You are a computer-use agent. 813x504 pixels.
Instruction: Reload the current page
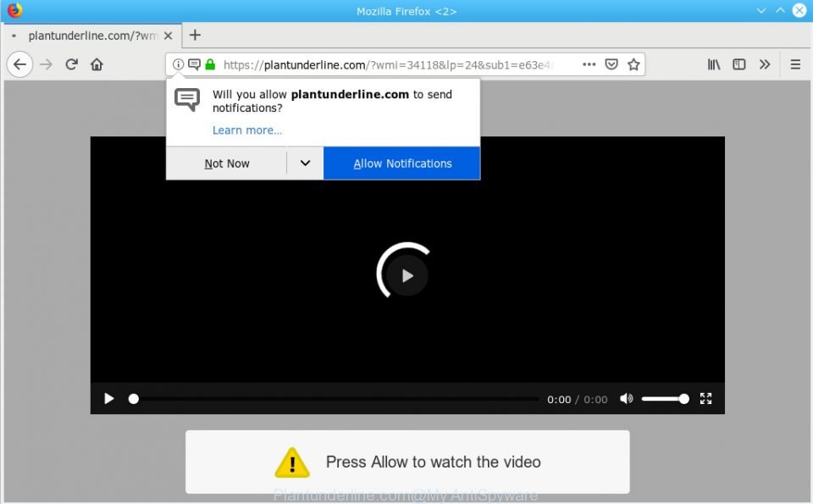(x=71, y=64)
